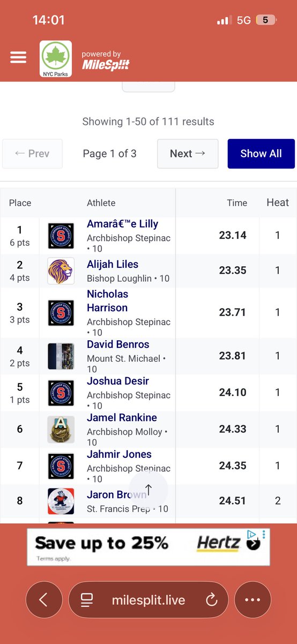This screenshot has height=644, width=297.
Task: Tap the NYC Parks leaf logo
Action: 56,59
